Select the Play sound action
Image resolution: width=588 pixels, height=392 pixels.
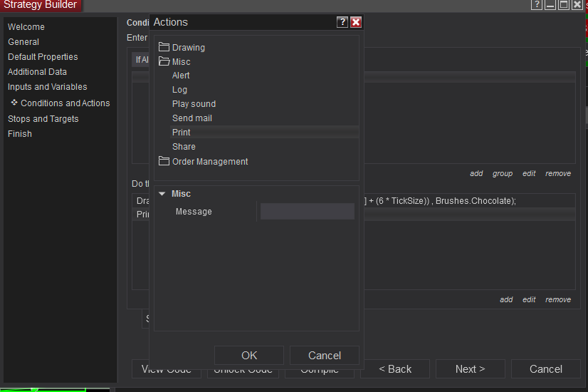194,104
